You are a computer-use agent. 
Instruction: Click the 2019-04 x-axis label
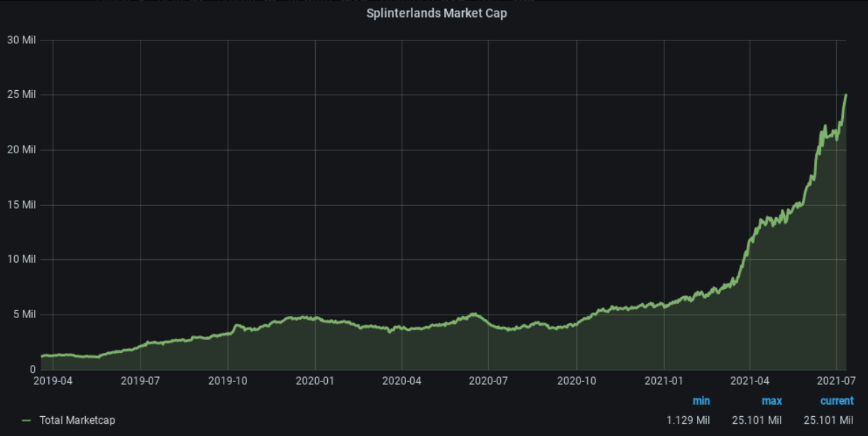click(54, 381)
